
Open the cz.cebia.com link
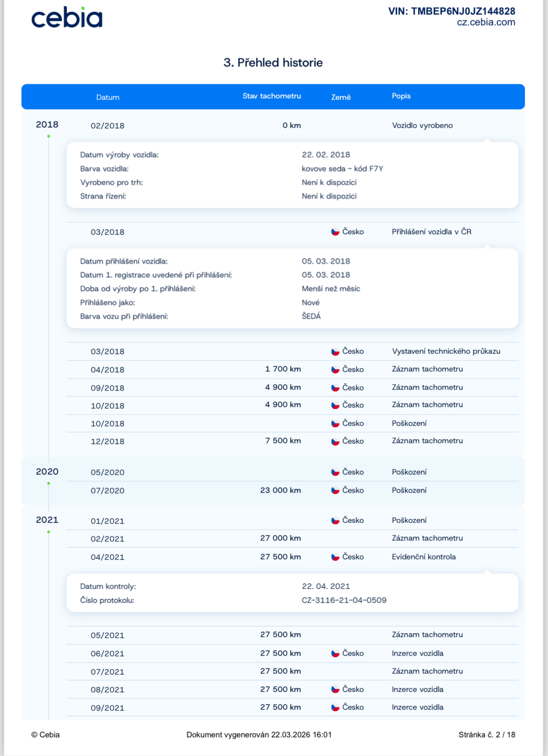486,22
